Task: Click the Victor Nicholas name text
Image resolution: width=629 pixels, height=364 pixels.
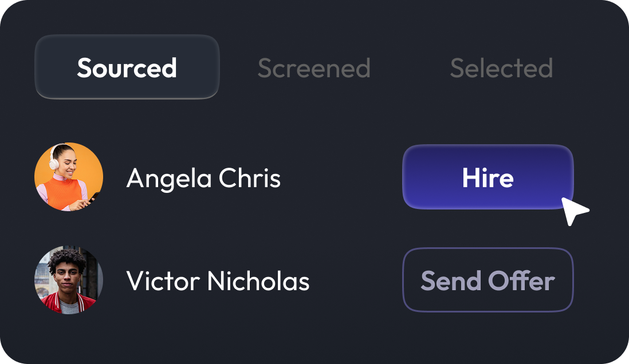Action: pos(218,281)
